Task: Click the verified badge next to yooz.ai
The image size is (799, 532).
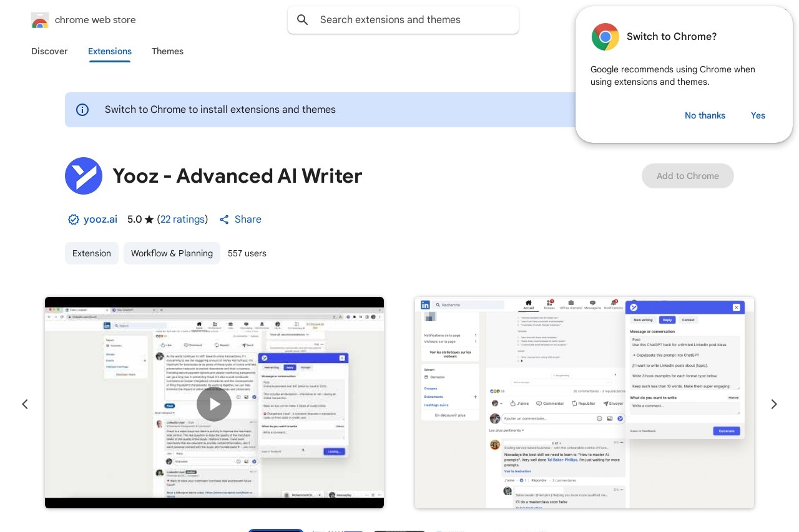Action: pyautogui.click(x=73, y=220)
